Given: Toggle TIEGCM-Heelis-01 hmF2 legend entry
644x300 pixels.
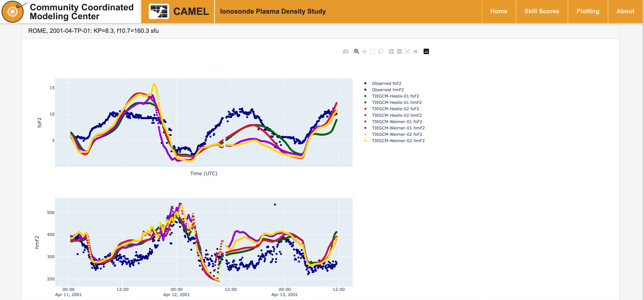Looking at the screenshot, I should (397, 102).
